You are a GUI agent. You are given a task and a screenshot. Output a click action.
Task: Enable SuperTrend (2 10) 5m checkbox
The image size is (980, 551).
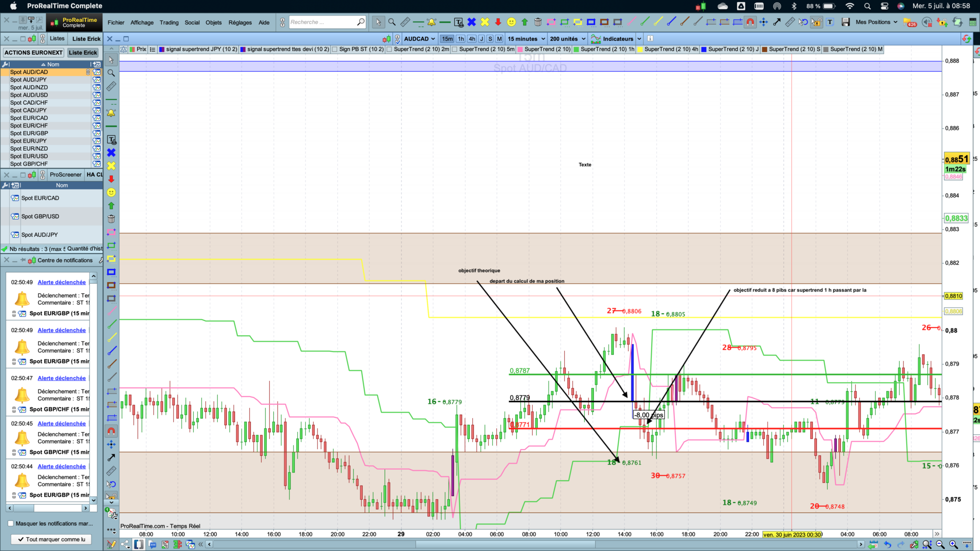pos(455,49)
